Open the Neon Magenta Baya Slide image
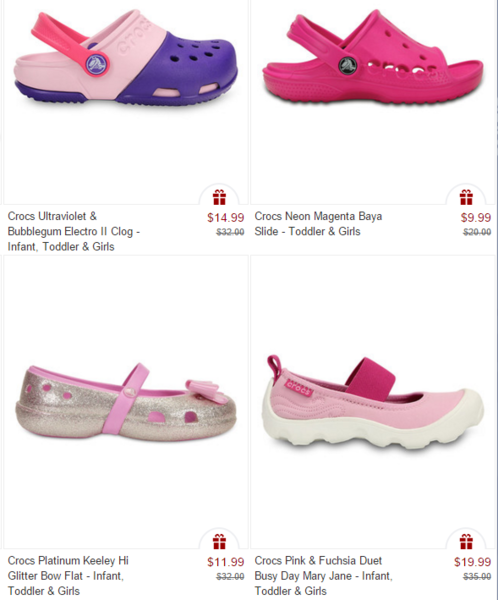 click(372, 57)
